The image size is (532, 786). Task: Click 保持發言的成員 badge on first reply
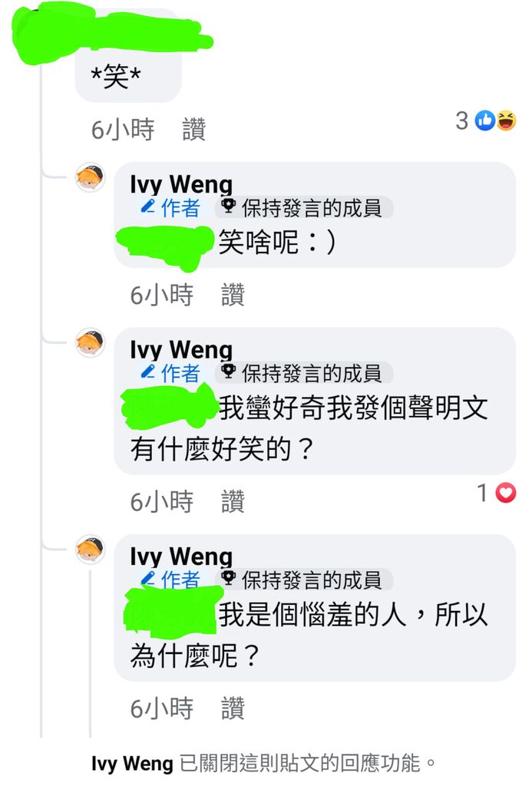[x=304, y=207]
